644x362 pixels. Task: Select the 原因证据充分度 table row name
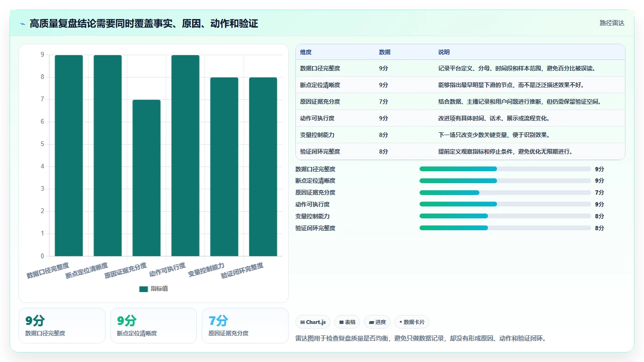coord(320,102)
